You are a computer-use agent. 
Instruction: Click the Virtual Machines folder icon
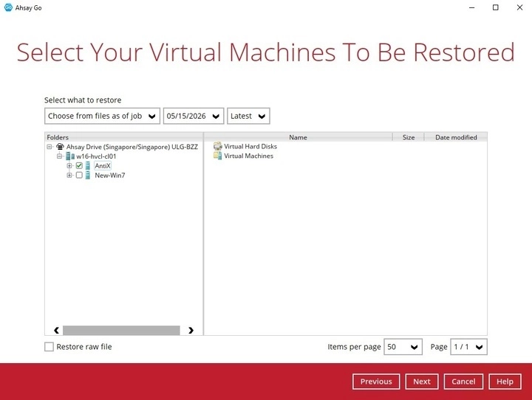tap(217, 156)
